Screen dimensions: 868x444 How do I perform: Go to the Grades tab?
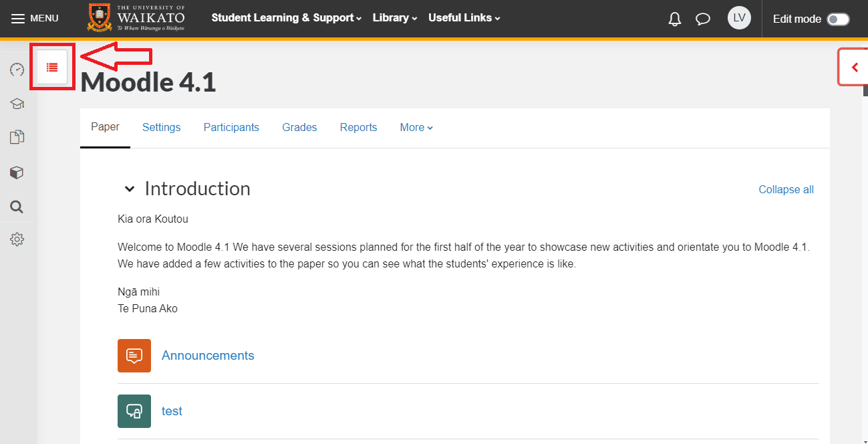(299, 128)
